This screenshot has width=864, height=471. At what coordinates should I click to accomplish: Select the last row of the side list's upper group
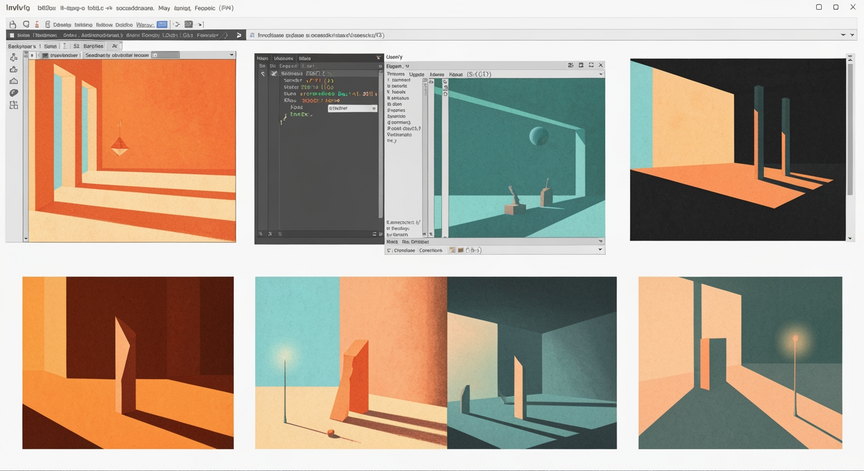click(x=392, y=140)
